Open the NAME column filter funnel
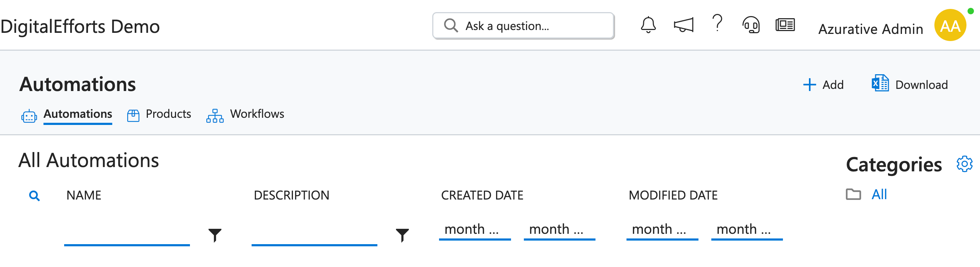The width and height of the screenshot is (980, 267). (x=215, y=235)
